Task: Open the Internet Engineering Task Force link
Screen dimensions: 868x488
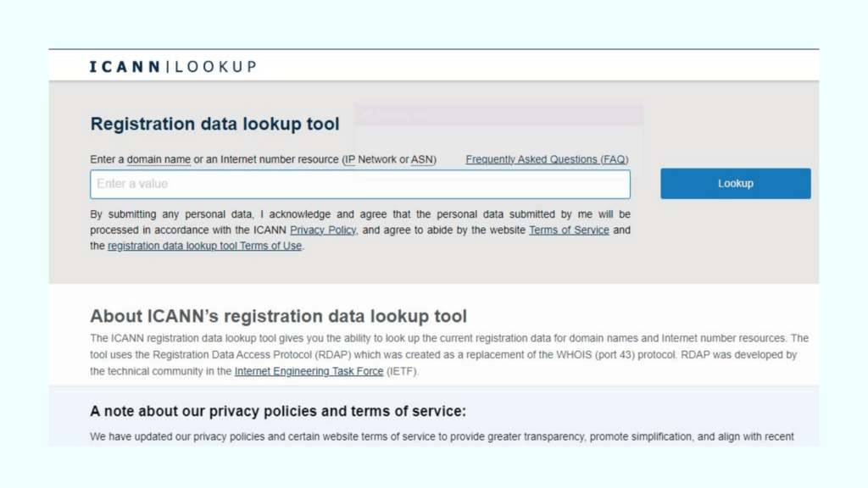Action: [x=309, y=371]
